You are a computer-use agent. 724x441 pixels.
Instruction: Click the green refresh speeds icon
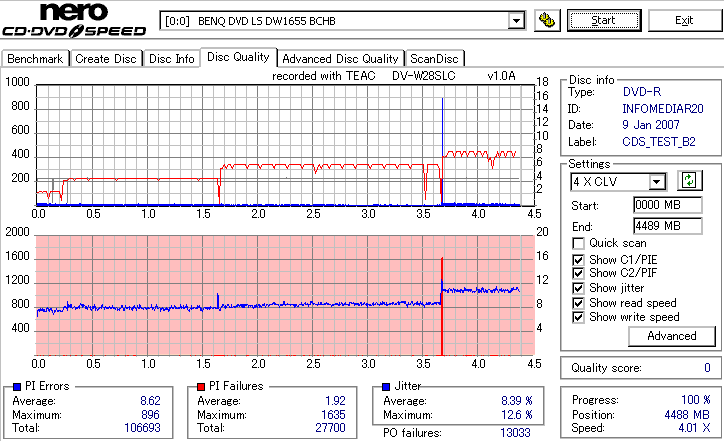point(689,181)
